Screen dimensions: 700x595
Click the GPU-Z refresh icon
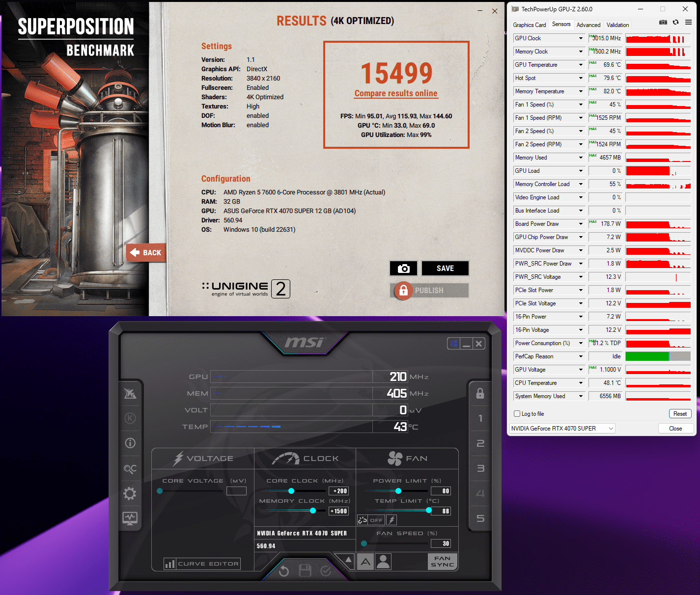point(676,22)
